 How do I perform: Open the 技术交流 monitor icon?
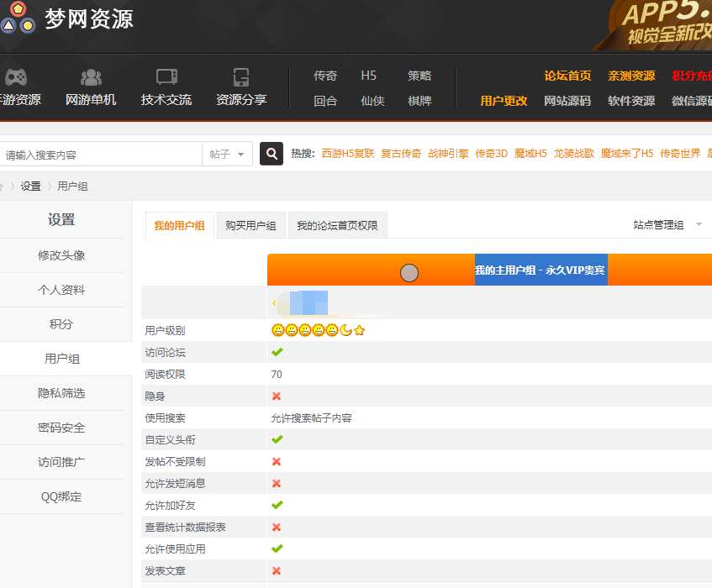(x=166, y=77)
